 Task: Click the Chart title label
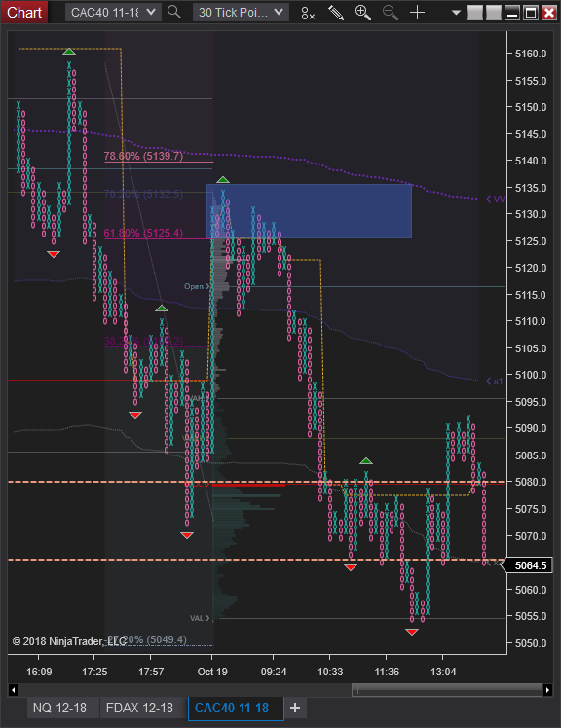tap(24, 13)
